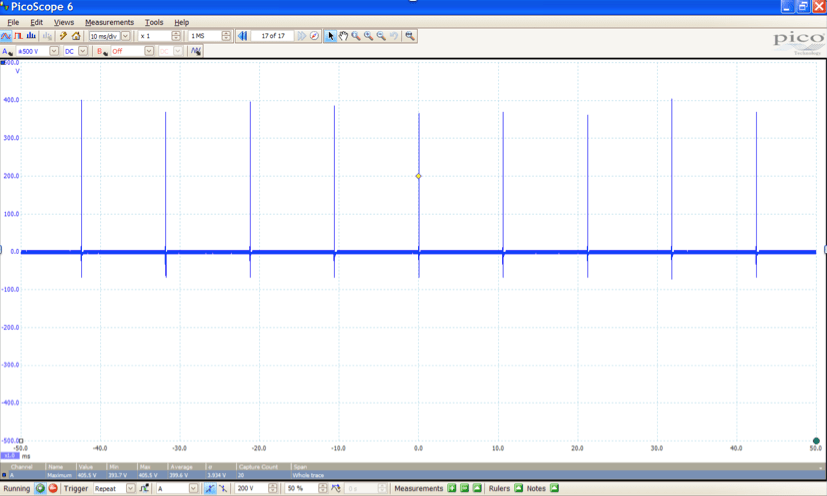The width and height of the screenshot is (827, 496).
Task: Open the Views menu
Action: pyautogui.click(x=64, y=22)
